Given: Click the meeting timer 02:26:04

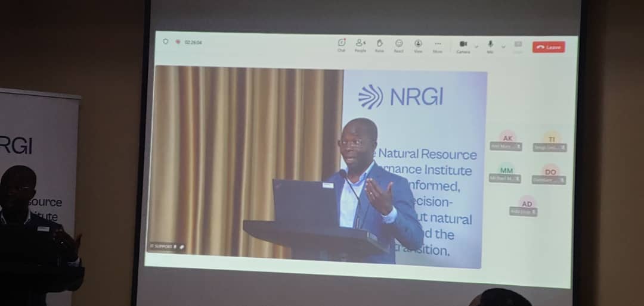Looking at the screenshot, I should (193, 42).
